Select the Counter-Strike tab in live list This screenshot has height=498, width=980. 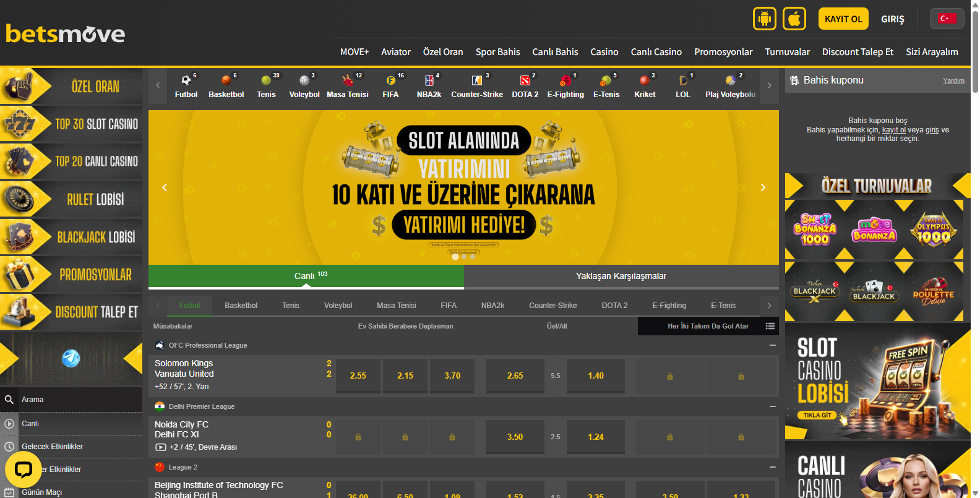pos(553,306)
